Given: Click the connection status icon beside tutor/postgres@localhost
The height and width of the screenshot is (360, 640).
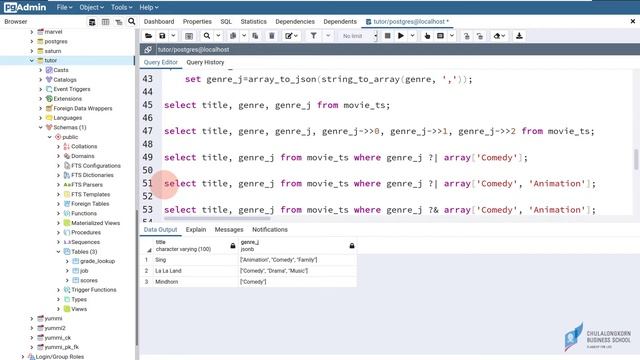Looking at the screenshot, I should pyautogui.click(x=148, y=49).
